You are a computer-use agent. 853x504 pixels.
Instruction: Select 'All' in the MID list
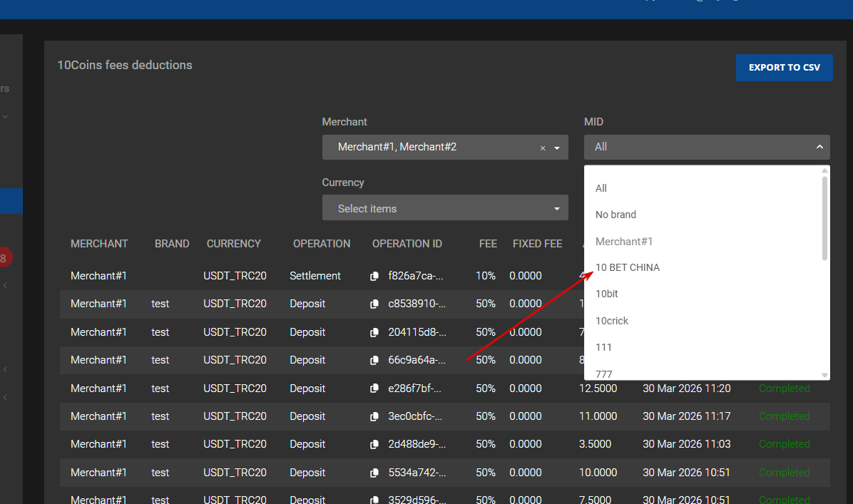pyautogui.click(x=601, y=188)
